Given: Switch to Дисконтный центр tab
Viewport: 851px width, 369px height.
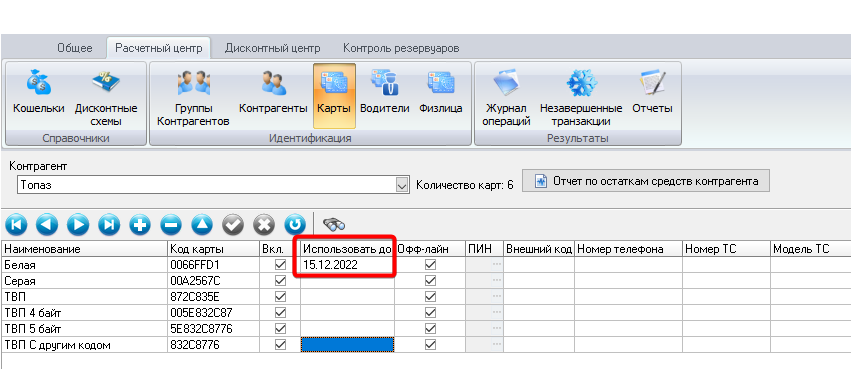Looking at the screenshot, I should pos(272,48).
